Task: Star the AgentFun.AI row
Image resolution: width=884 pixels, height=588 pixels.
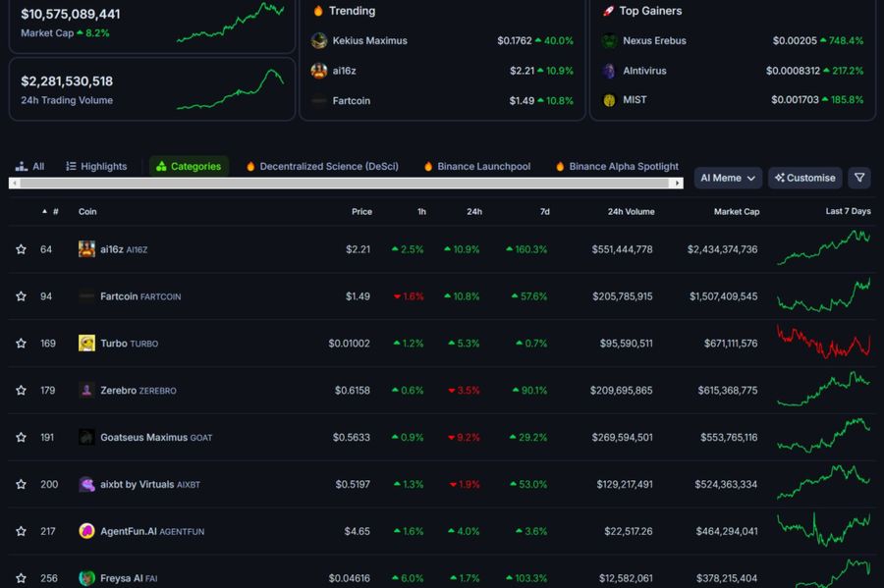Action: pyautogui.click(x=21, y=531)
